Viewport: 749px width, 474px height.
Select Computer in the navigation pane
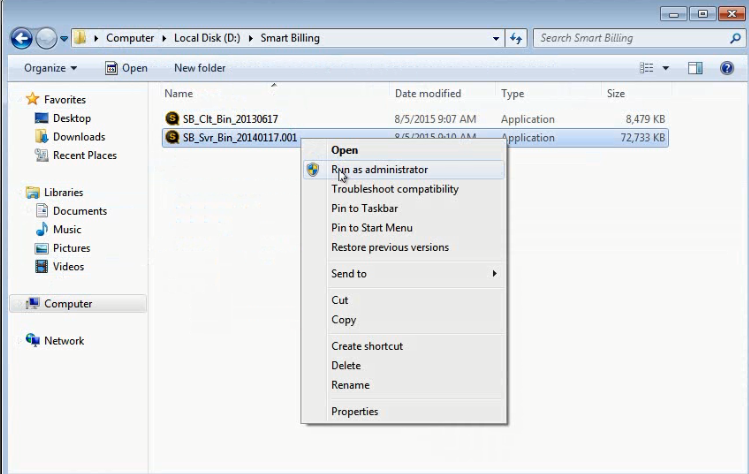click(68, 303)
